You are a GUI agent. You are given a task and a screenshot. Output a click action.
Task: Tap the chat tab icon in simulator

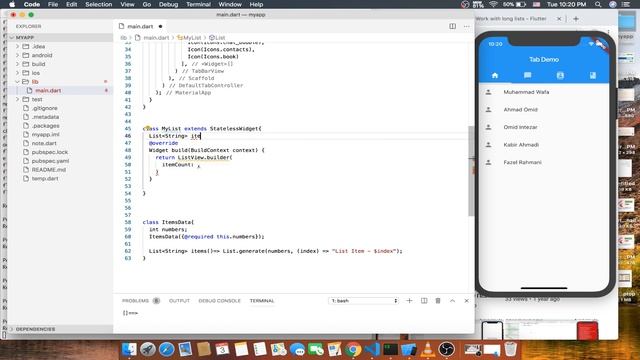point(527,76)
